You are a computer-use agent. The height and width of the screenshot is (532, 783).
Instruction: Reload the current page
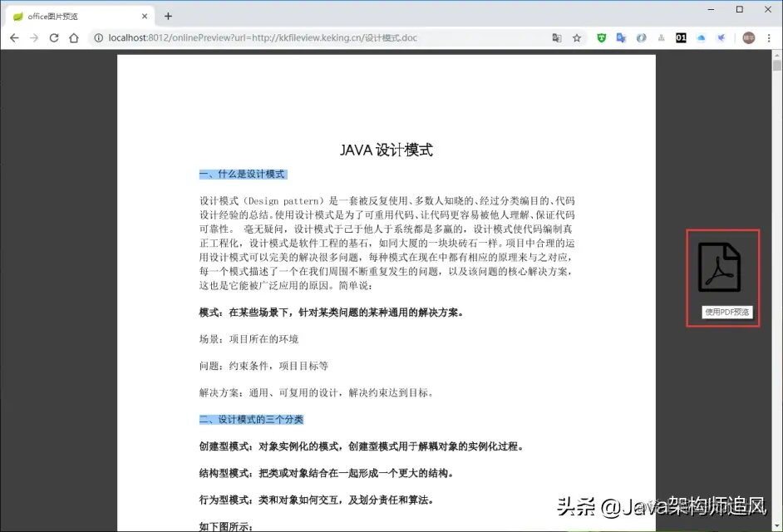[x=54, y=38]
